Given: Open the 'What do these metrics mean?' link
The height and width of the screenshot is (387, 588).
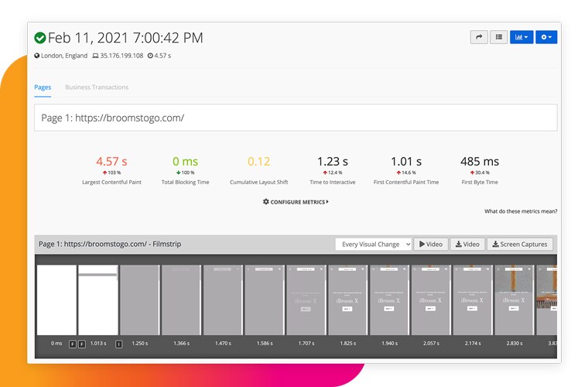Looking at the screenshot, I should (x=521, y=211).
